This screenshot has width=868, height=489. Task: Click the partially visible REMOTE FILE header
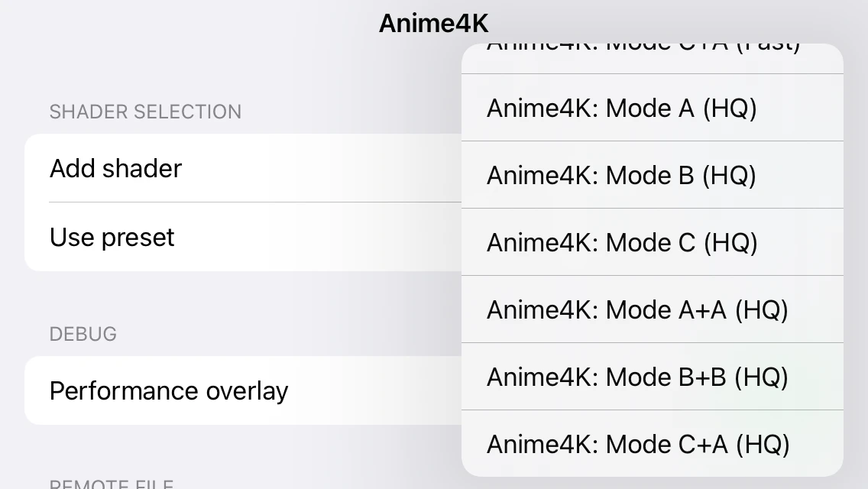pos(112,484)
